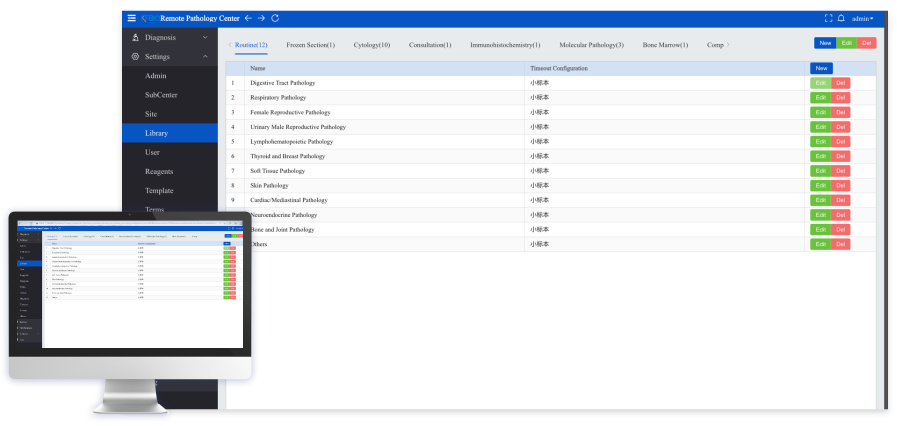This screenshot has width=897, height=426.
Task: Edit Skin Pathology row
Action: pos(821,186)
